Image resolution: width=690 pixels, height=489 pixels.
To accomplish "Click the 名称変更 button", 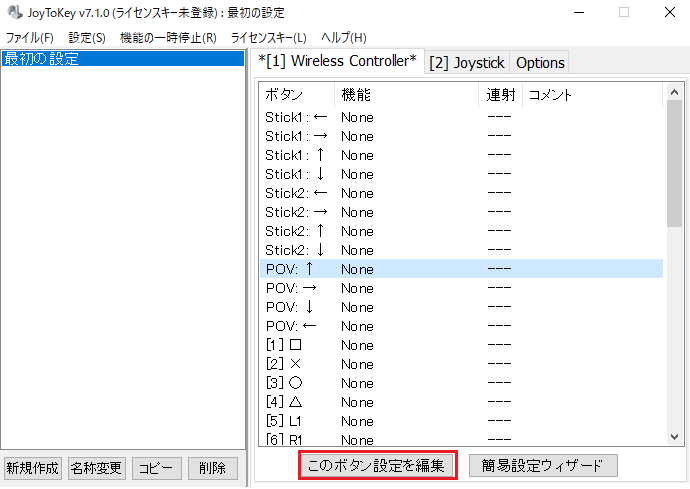I will pos(97,468).
